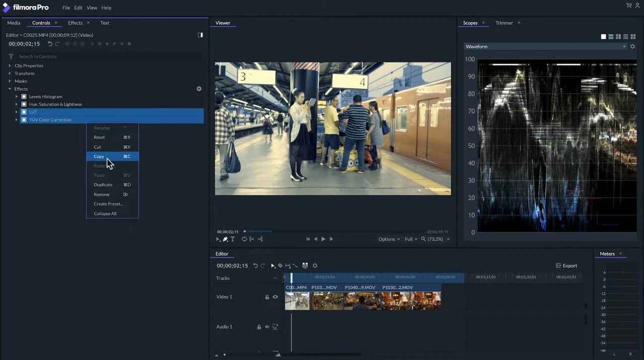Screen dimensions: 644x360
Task: Select the Text tool in the Viewer toolbar
Action: pyautogui.click(x=233, y=239)
